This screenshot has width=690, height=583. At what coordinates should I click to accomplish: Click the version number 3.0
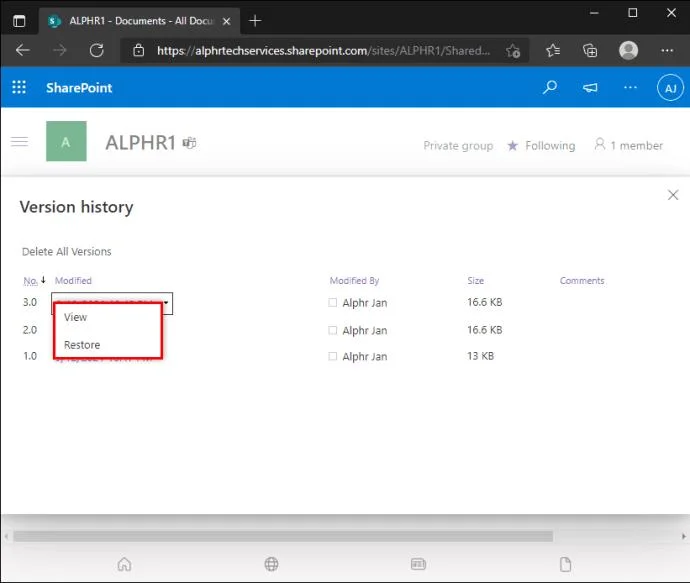[29, 302]
